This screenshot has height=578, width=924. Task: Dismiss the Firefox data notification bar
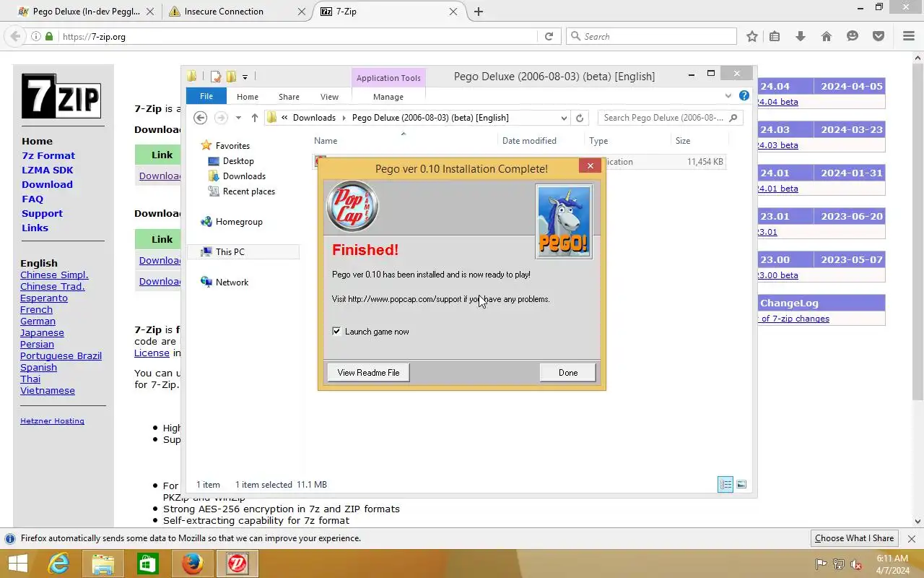point(911,539)
